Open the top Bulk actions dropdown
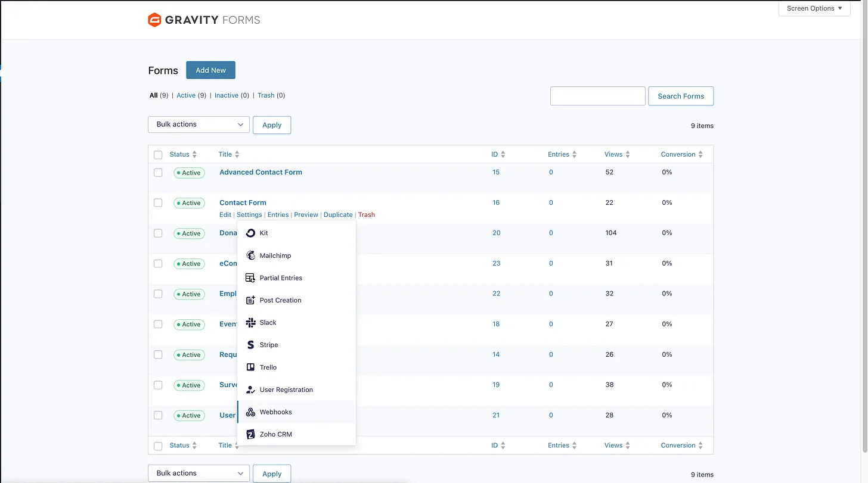 199,124
